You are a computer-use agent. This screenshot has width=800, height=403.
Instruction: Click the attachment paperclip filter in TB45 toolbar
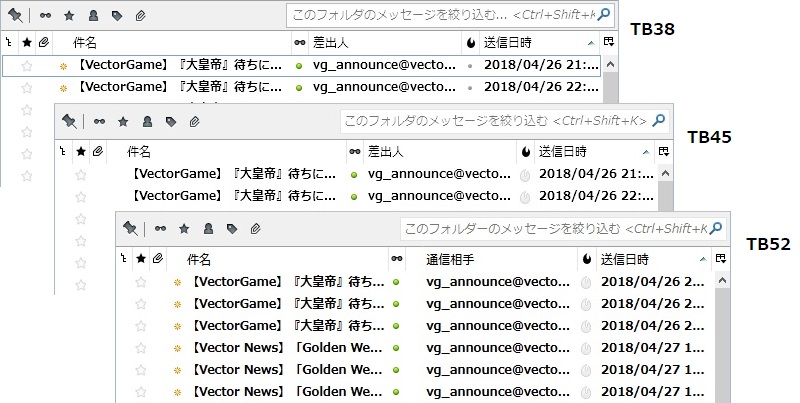(194, 122)
